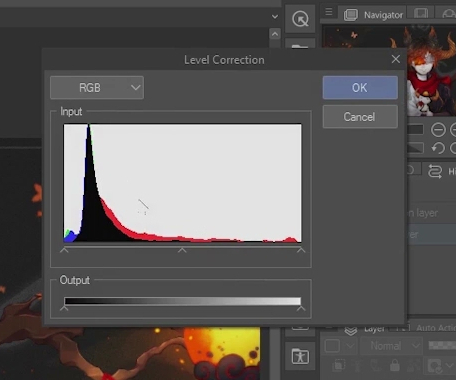This screenshot has width=456, height=380.
Task: Open the Normal blending mode dropdown
Action: click(x=392, y=346)
